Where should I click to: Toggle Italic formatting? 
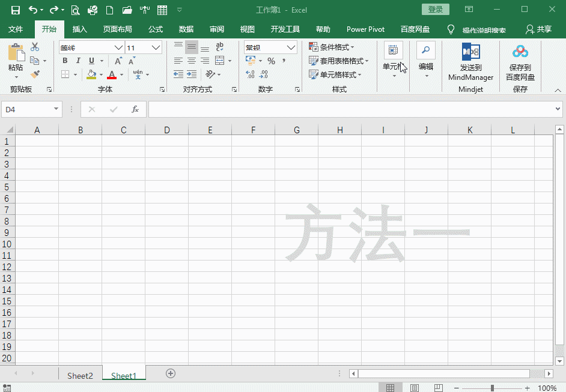[78, 61]
